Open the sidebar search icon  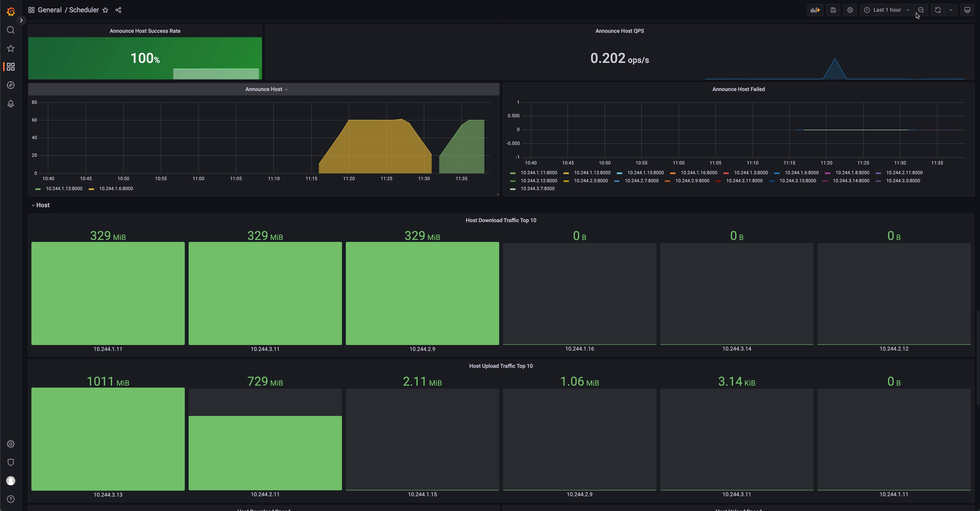[11, 30]
